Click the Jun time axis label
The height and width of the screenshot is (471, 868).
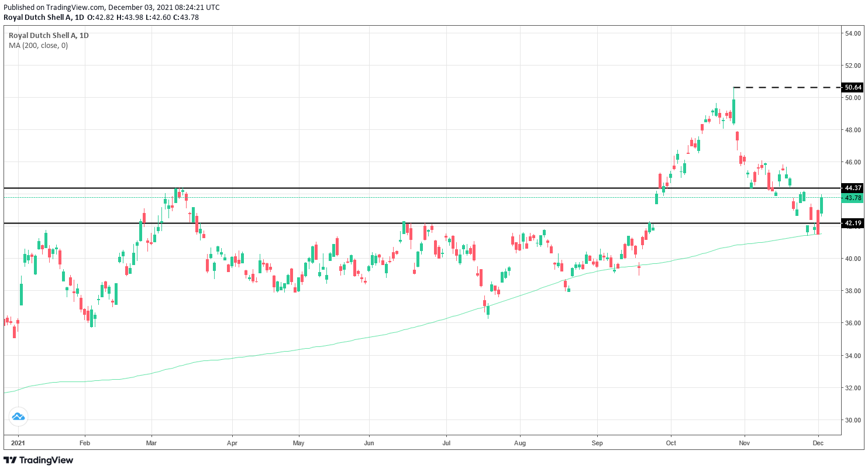click(x=369, y=444)
